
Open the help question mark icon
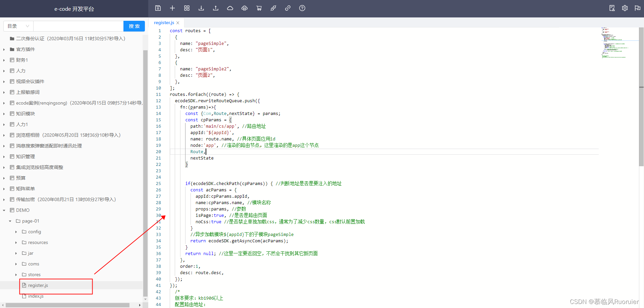[x=302, y=8]
